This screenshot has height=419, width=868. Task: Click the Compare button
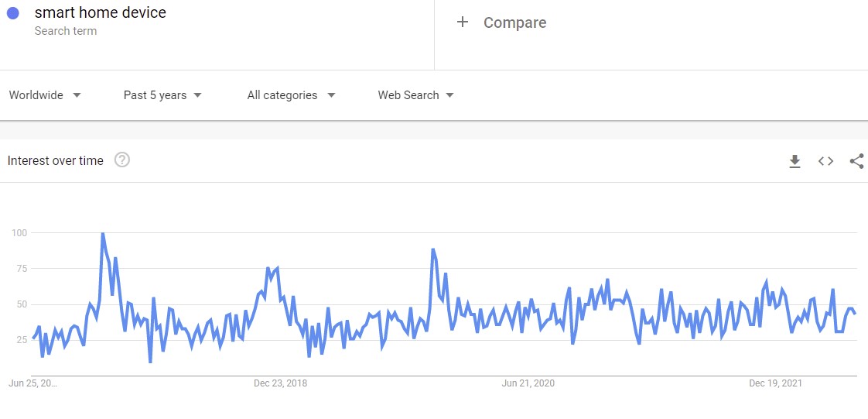[x=514, y=23]
